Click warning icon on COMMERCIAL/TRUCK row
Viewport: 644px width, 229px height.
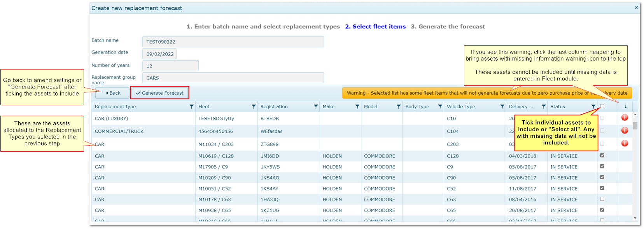[x=625, y=130]
